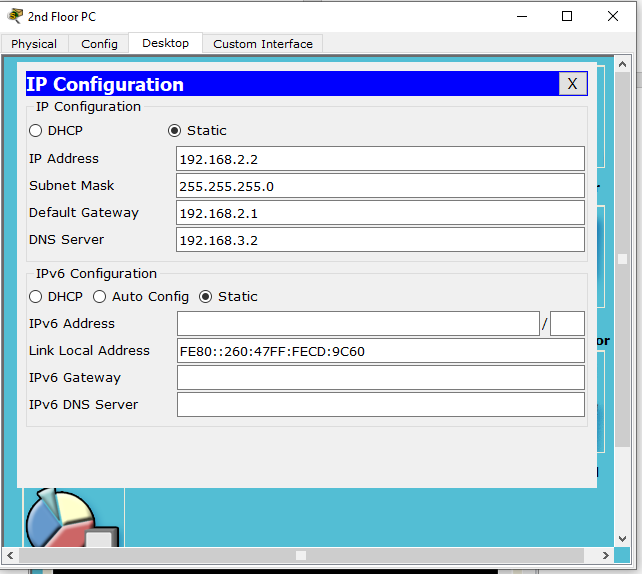Close the IP Configuration panel with X

pyautogui.click(x=572, y=84)
